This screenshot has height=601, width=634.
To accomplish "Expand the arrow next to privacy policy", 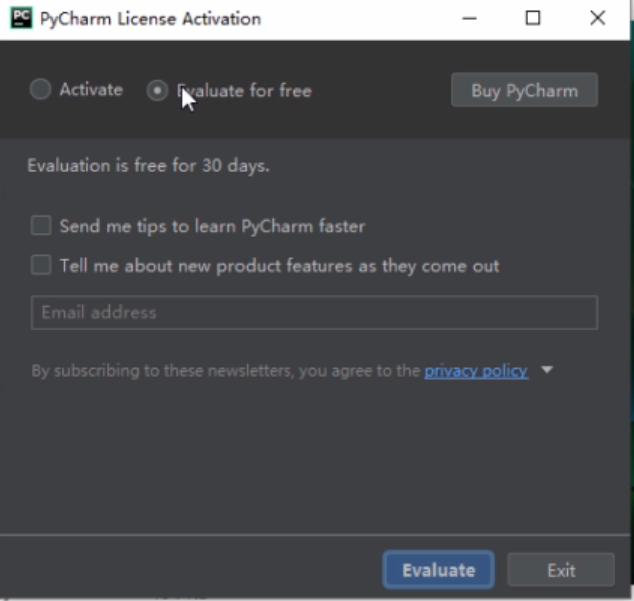I will coord(547,370).
